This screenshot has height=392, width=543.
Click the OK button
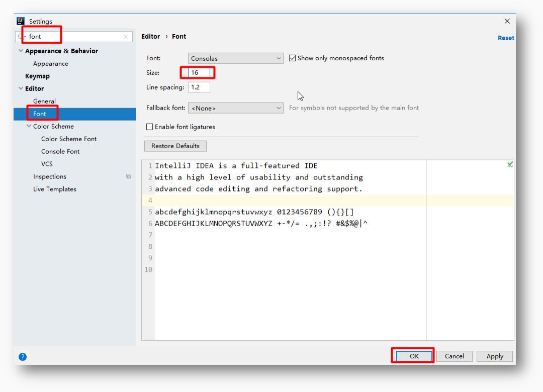pos(414,356)
